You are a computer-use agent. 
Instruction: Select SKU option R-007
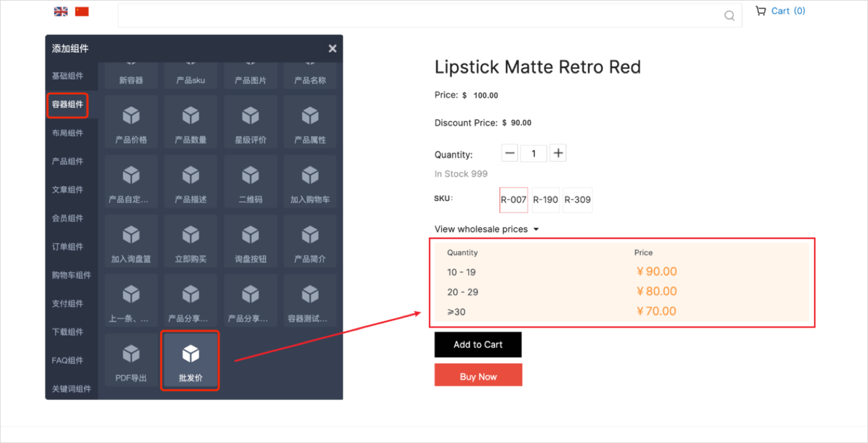(x=513, y=200)
